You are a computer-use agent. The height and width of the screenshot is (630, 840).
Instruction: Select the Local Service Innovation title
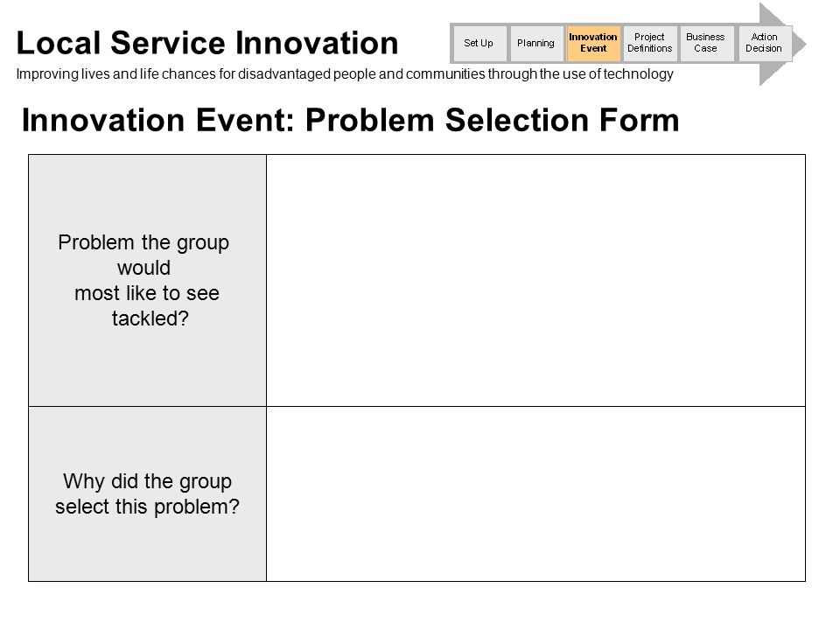pyautogui.click(x=207, y=43)
